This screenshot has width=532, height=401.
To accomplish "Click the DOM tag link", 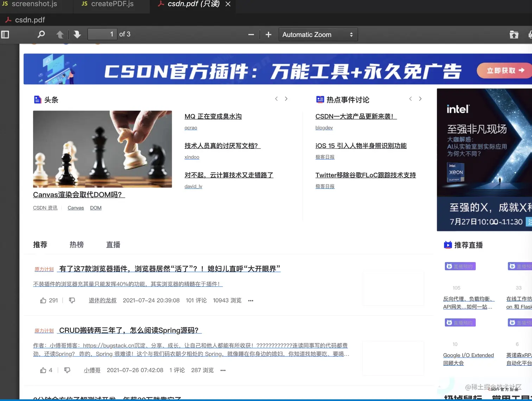I will coord(96,208).
